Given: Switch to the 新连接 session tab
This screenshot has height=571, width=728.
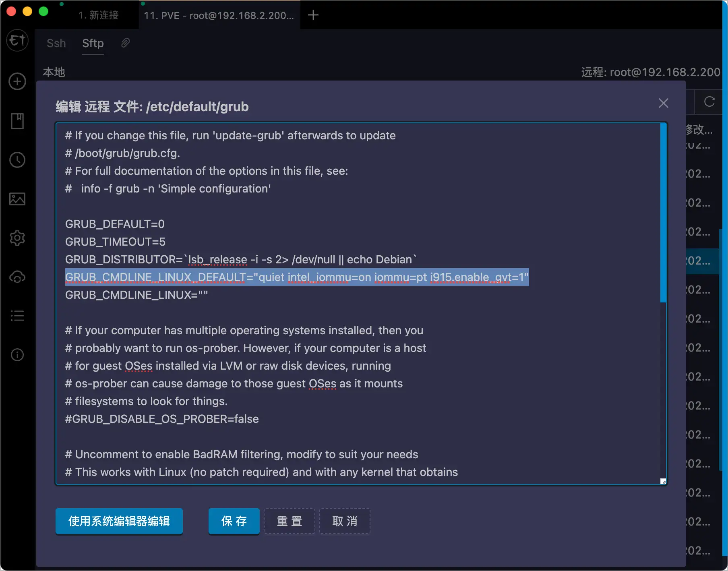Looking at the screenshot, I should pyautogui.click(x=99, y=15).
